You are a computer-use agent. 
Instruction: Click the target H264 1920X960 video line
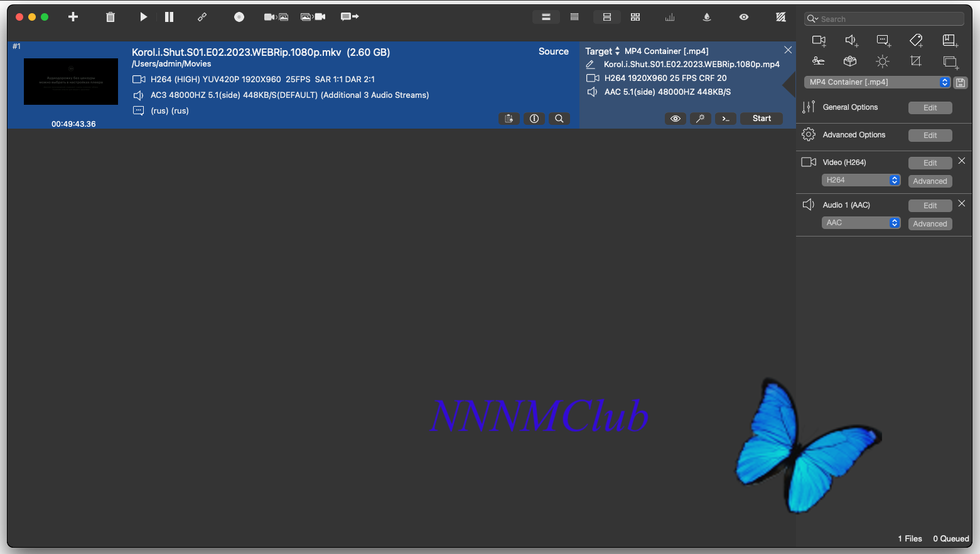pos(665,78)
